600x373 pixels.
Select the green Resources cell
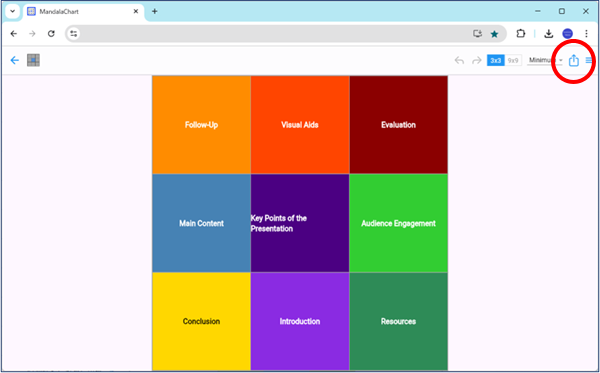(398, 321)
